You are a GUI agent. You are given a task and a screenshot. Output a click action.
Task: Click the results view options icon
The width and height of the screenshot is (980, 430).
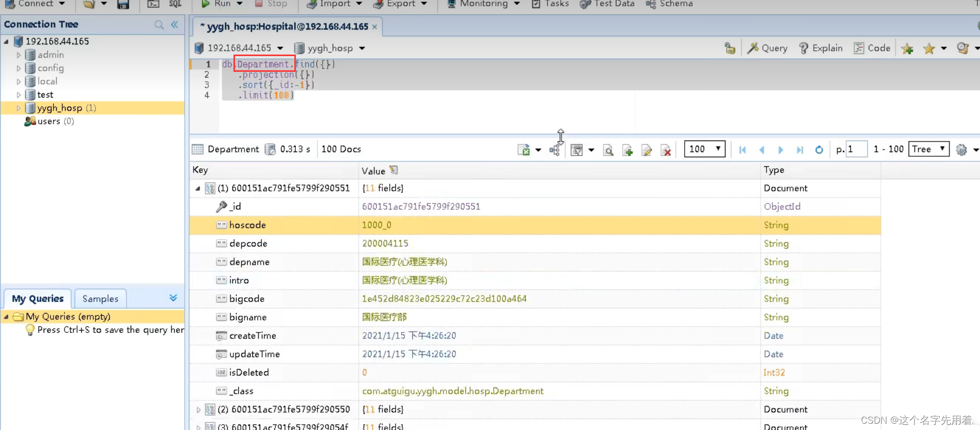coord(577,150)
